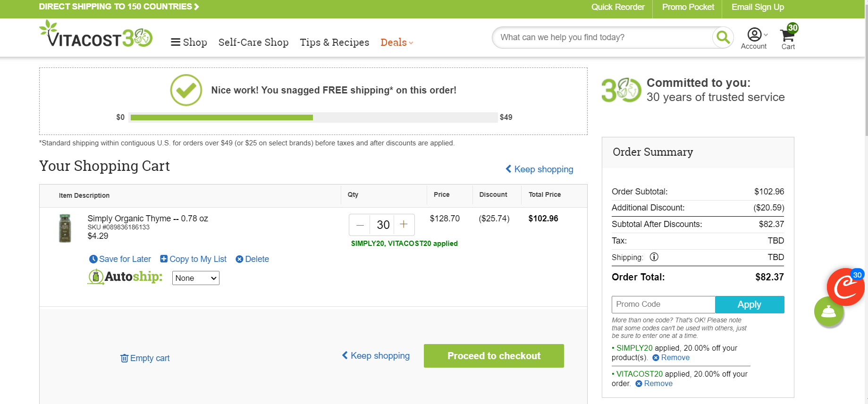Open the Account profile icon
Image resolution: width=868 pixels, height=404 pixels.
click(754, 34)
